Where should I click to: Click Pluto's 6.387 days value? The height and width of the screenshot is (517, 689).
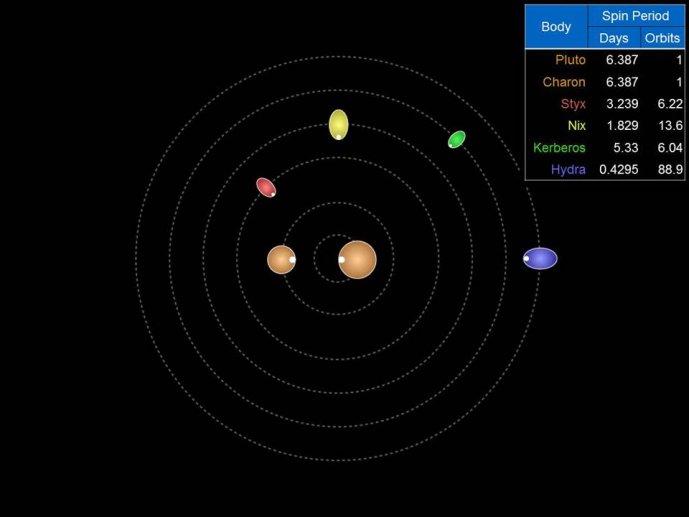click(x=622, y=60)
